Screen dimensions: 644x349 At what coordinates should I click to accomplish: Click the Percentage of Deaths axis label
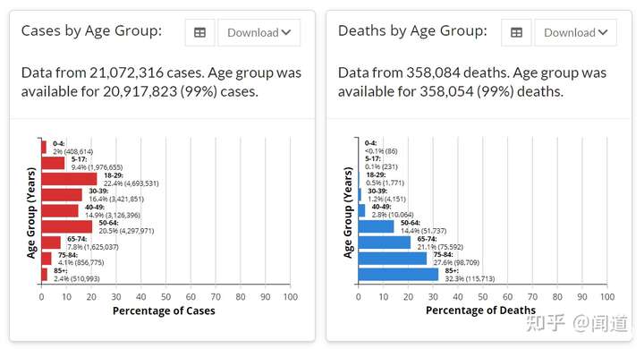[x=480, y=311]
